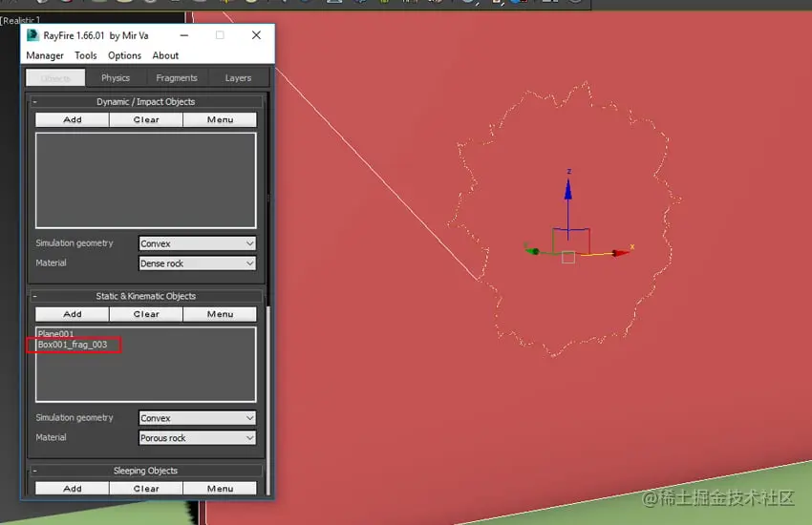
Task: Open the Tools menu
Action: tap(85, 55)
